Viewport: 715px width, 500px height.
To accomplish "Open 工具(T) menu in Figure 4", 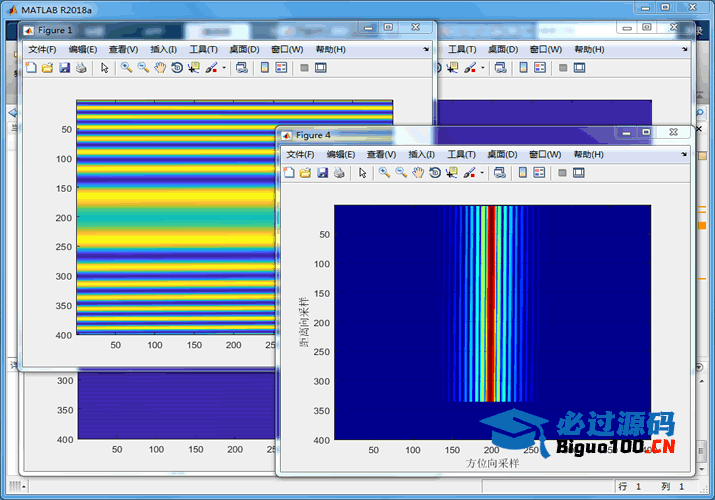I will click(461, 155).
